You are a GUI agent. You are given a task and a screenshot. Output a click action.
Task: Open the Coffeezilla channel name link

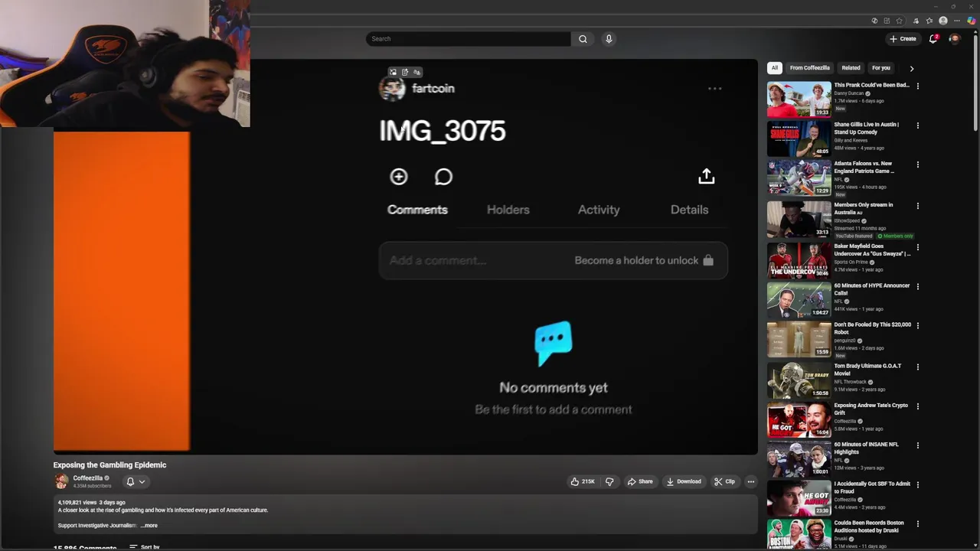click(x=87, y=478)
